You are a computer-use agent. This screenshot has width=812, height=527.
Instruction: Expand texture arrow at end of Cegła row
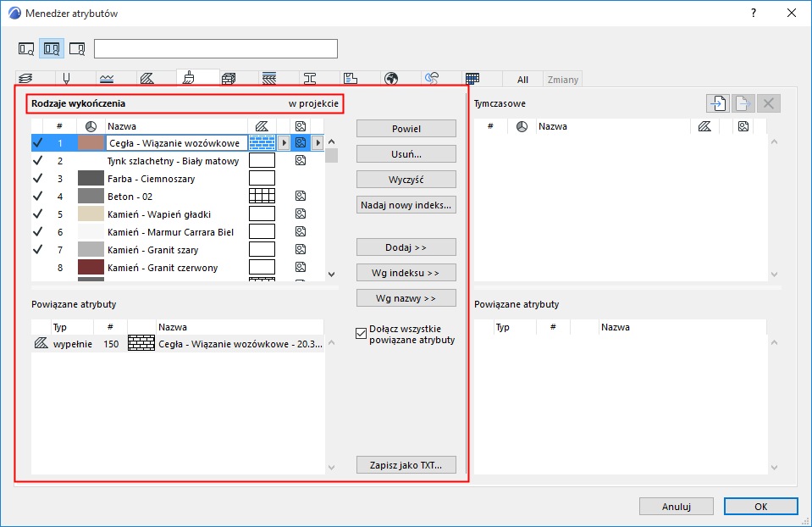pos(318,142)
